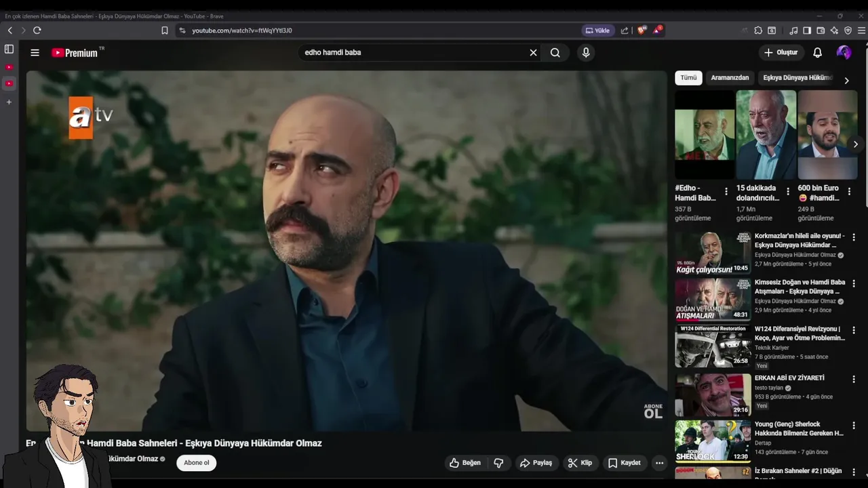
Task: Run search with magnifying glass button
Action: coord(555,52)
